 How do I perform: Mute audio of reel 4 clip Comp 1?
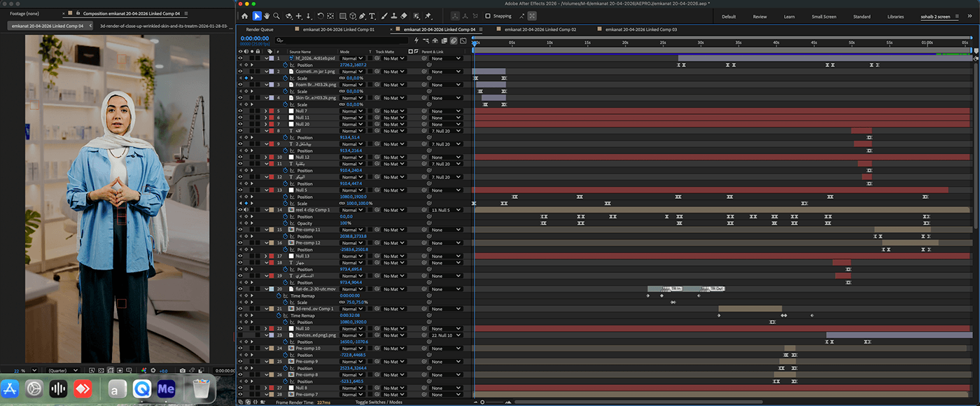[x=246, y=210]
